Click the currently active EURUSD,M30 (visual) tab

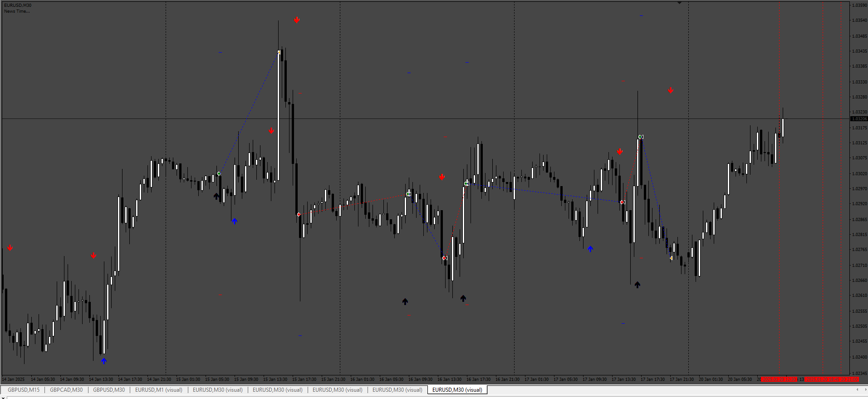pyautogui.click(x=457, y=390)
